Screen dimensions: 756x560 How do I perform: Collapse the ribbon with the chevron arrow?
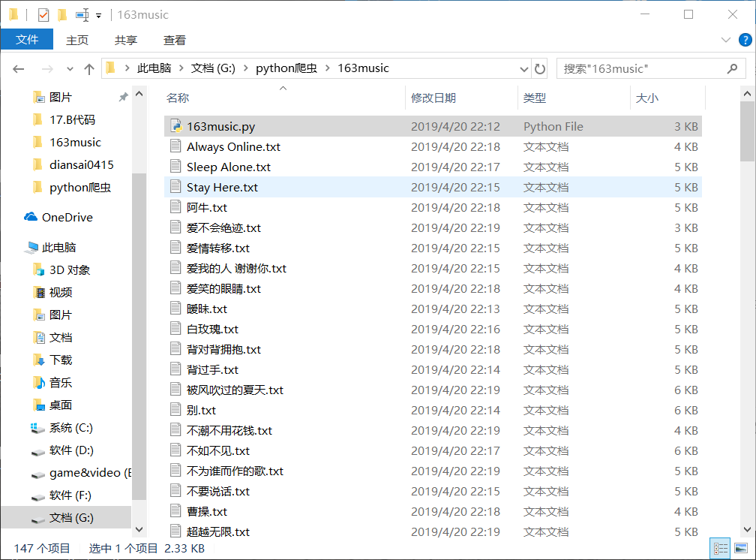click(725, 40)
